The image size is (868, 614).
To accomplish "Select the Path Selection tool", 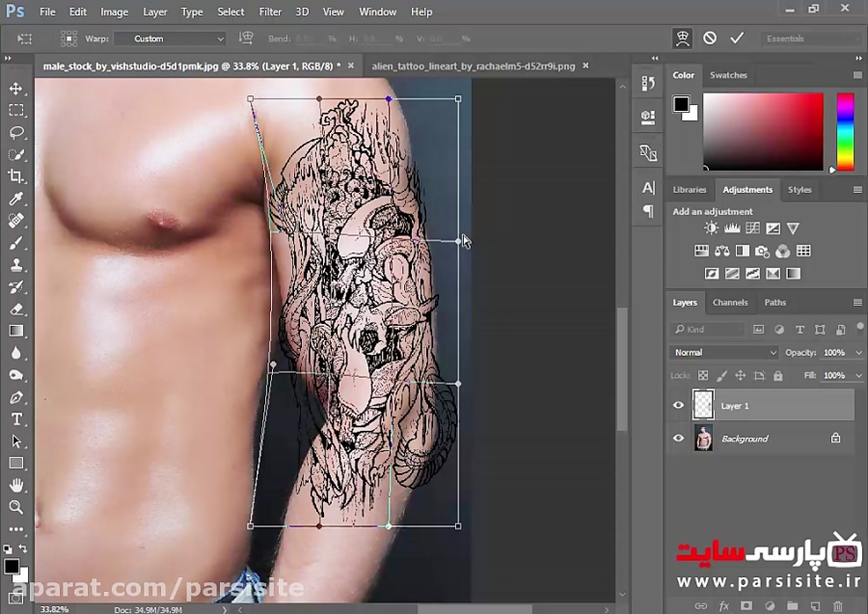I will point(16,441).
